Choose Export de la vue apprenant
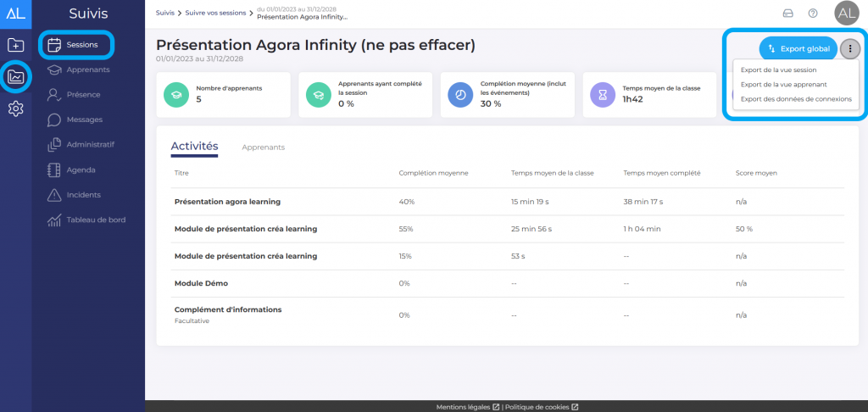The image size is (868, 412). point(783,85)
